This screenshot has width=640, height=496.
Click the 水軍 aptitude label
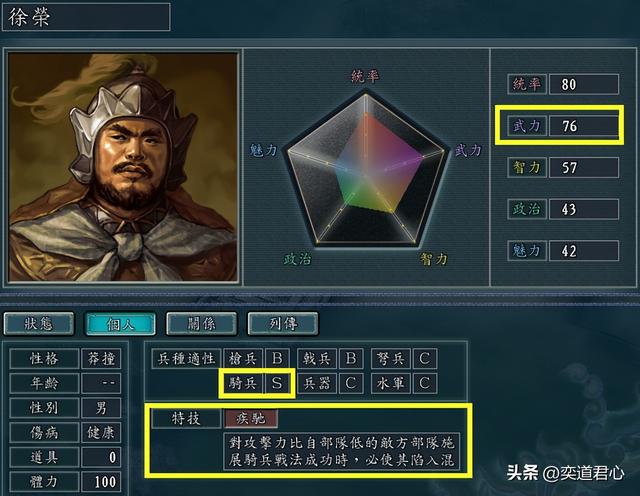click(391, 383)
